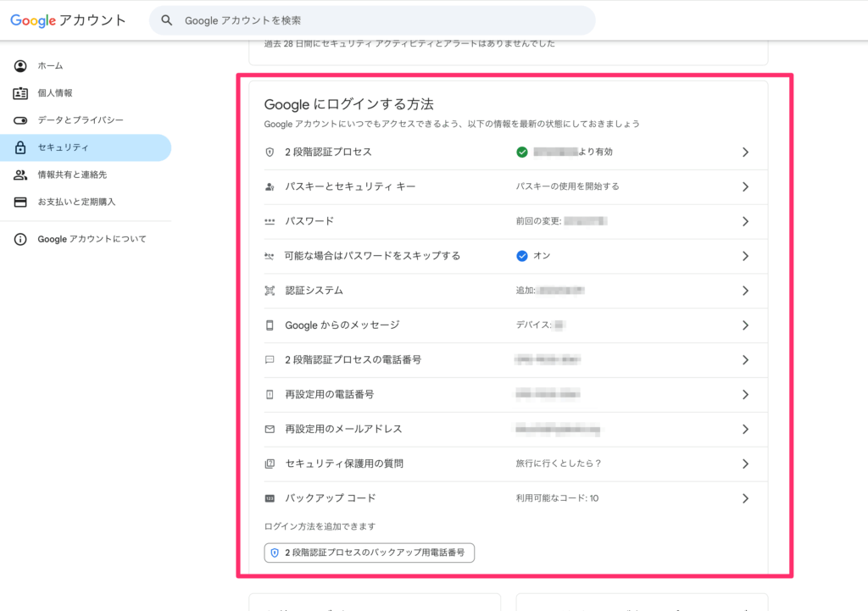The width and height of the screenshot is (868, 611).
Task: Click 2段階認証プロセスのバックアップ用電話番号 button
Action: pos(370,553)
